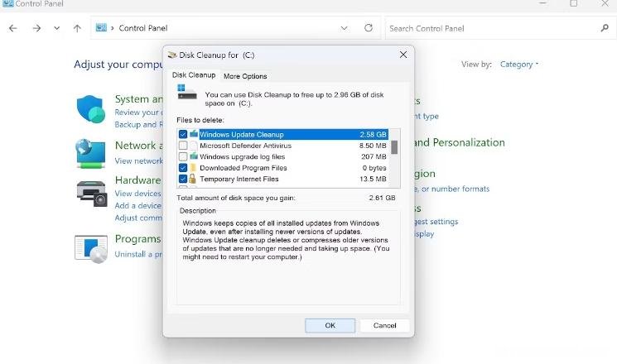617x364 pixels.
Task: Click the View network status link
Action: [138, 160]
